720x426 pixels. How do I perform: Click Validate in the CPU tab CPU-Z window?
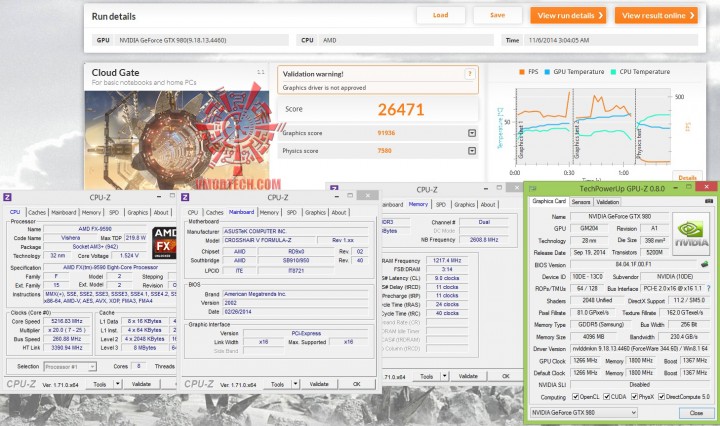point(141,384)
